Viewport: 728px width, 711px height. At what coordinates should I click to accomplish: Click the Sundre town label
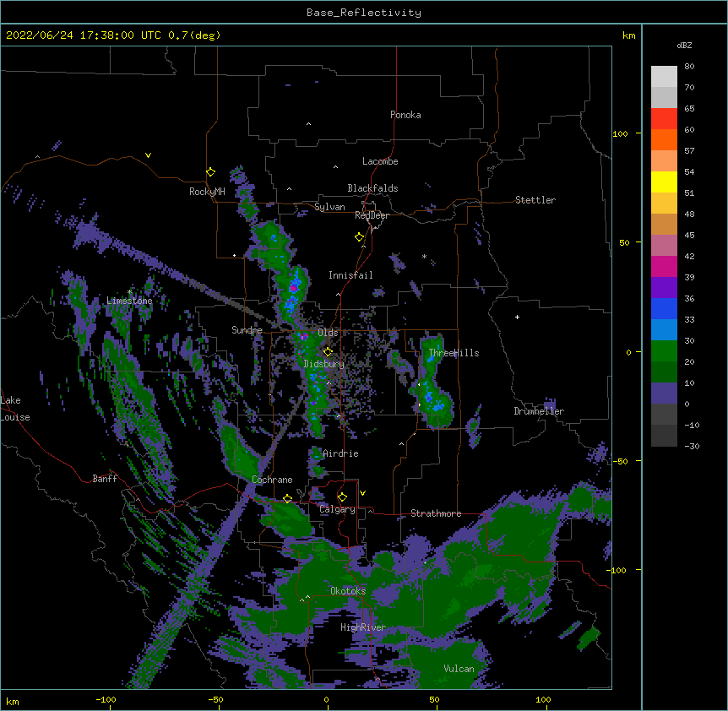pyautogui.click(x=247, y=330)
